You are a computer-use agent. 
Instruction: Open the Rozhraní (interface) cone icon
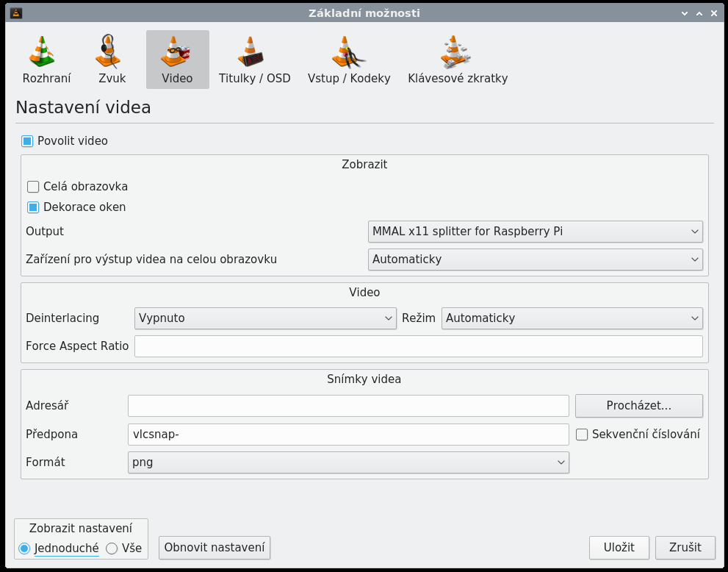tap(42, 51)
